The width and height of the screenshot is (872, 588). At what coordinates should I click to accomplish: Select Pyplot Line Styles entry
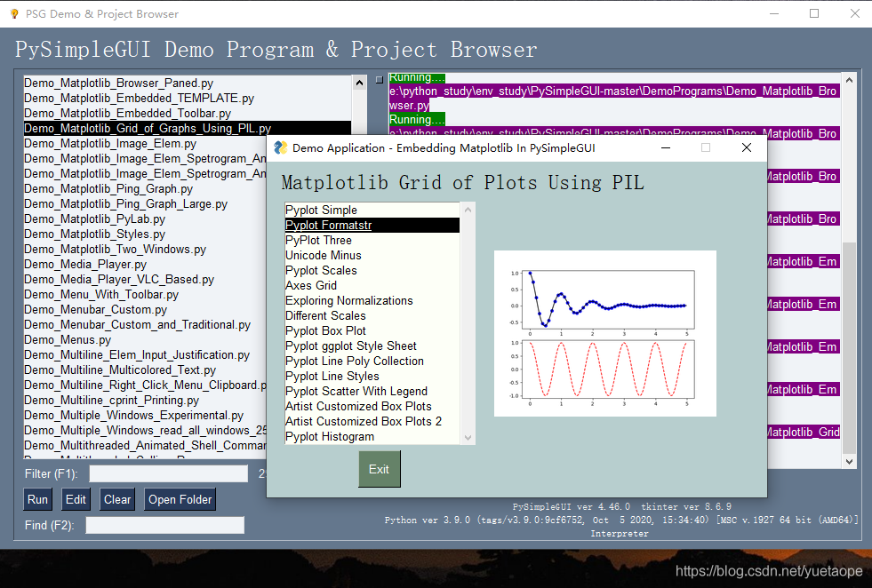(x=372, y=377)
